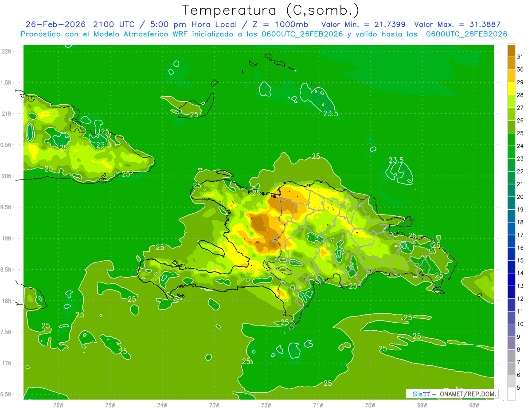The image size is (532, 411).
Task: Click the white swatch below 5
Action: click(x=511, y=394)
